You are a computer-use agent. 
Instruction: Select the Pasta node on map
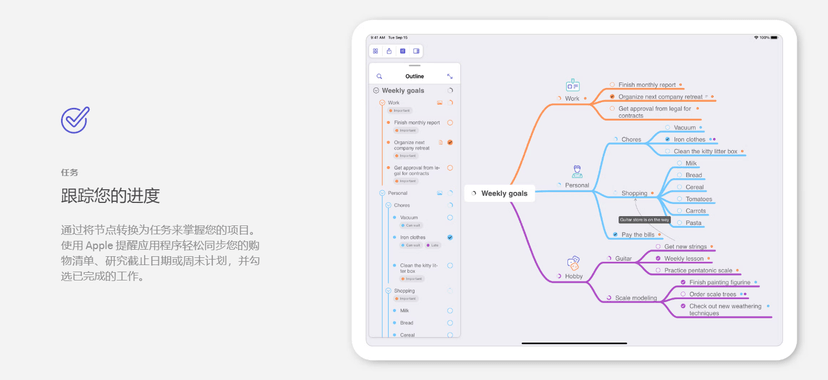[693, 223]
